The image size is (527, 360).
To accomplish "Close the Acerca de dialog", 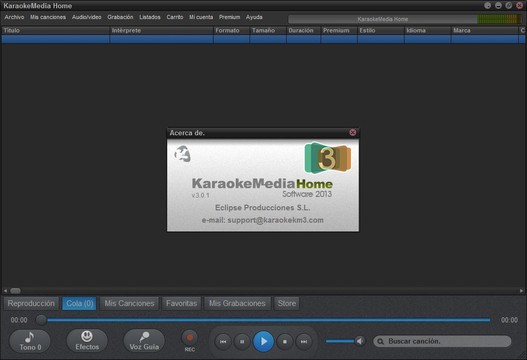I will tap(353, 132).
